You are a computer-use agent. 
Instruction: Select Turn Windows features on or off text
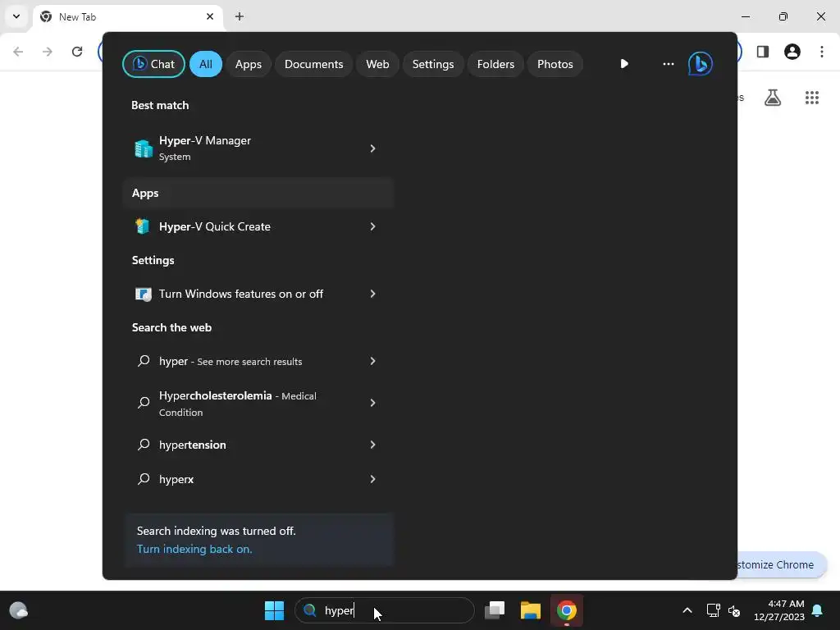(241, 294)
